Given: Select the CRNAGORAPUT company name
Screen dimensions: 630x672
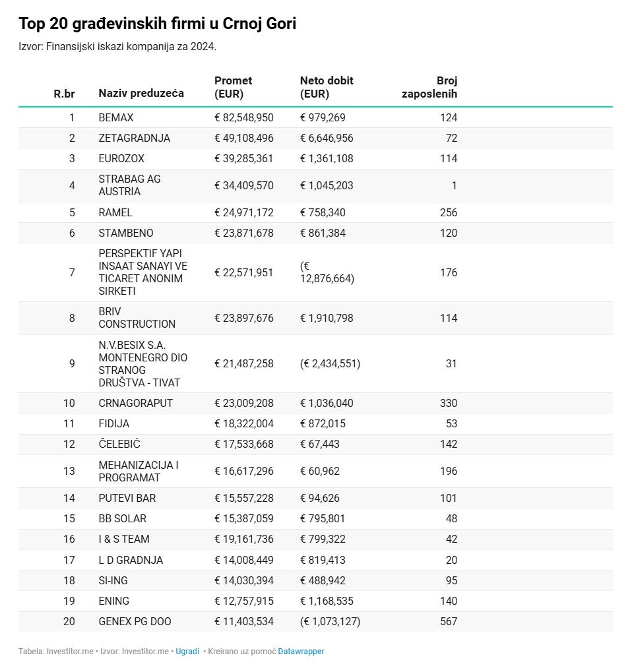Looking at the screenshot, I should (x=135, y=403).
